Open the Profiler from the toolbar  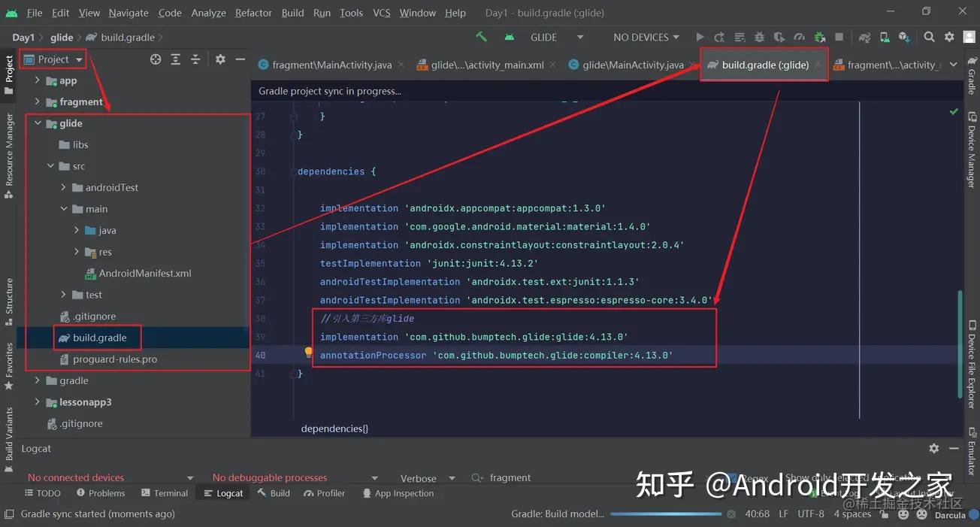799,36
